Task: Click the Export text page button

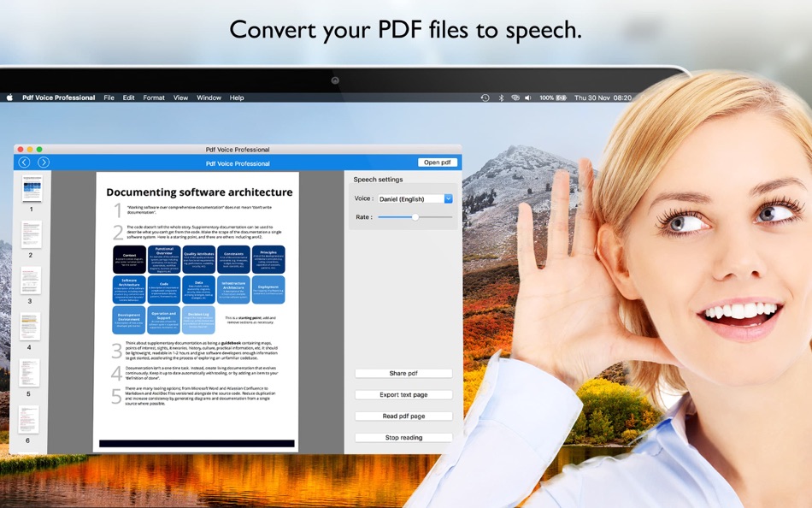Action: tap(403, 394)
